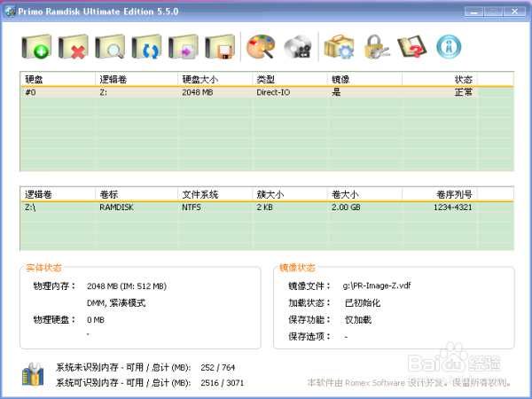Close the Primo Ramdisk window

coord(514,12)
